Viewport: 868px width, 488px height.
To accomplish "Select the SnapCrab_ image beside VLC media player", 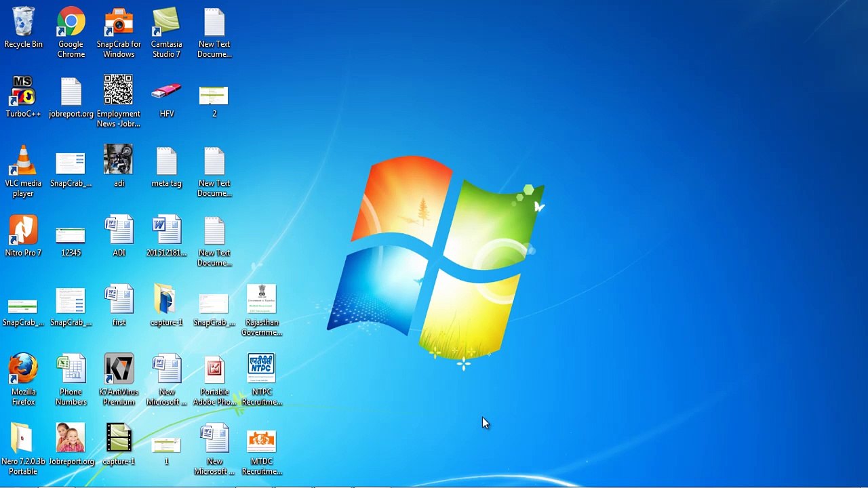I will tap(71, 168).
